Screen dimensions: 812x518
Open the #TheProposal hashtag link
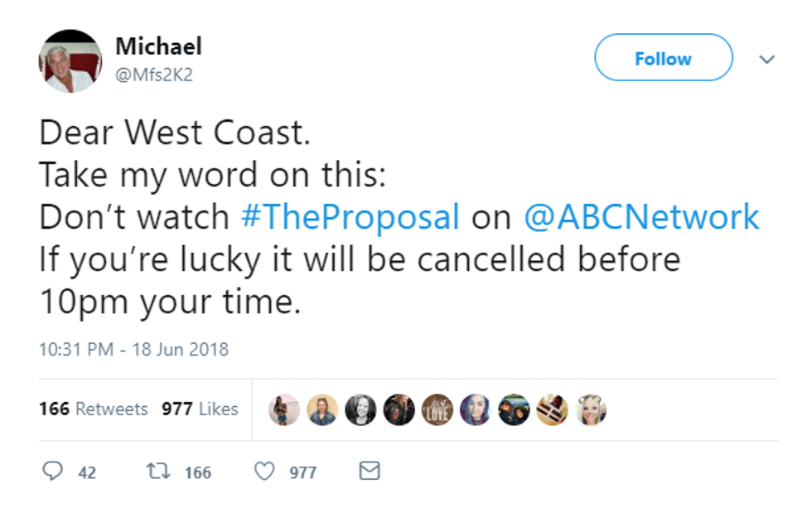click(x=350, y=217)
